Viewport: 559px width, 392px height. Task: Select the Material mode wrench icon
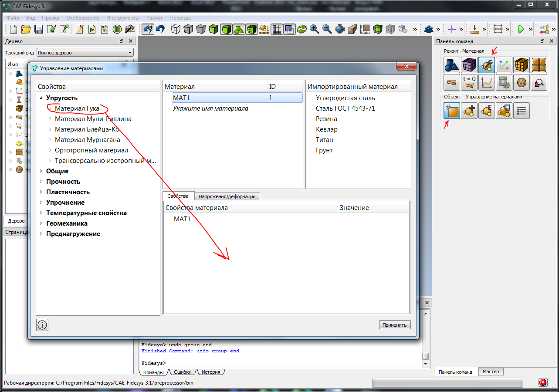pyautogui.click(x=487, y=65)
